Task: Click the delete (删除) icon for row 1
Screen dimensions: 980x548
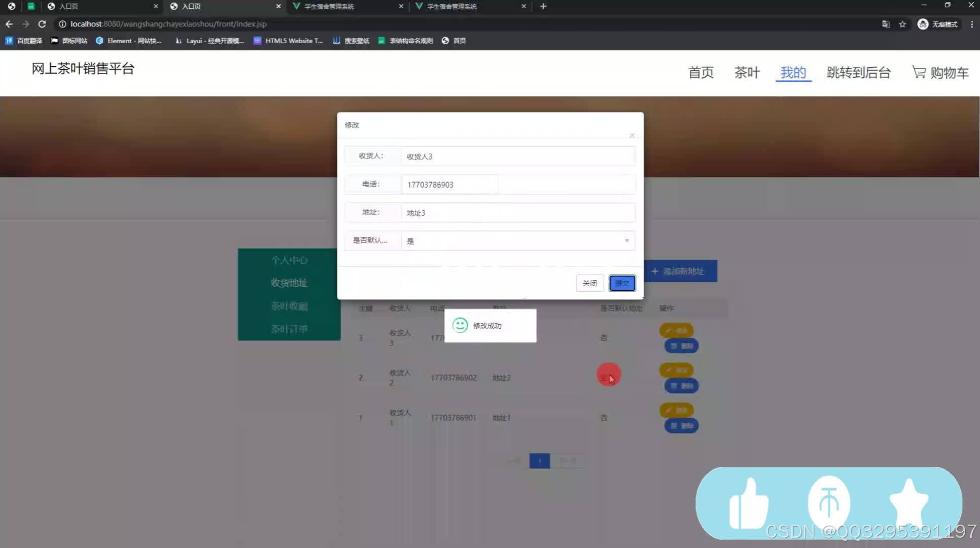Action: [681, 426]
